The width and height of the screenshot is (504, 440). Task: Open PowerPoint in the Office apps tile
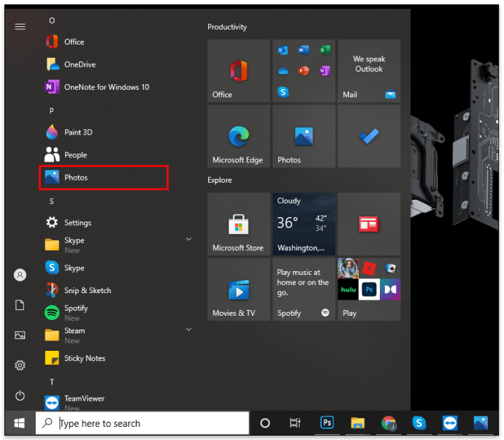pyautogui.click(x=303, y=70)
